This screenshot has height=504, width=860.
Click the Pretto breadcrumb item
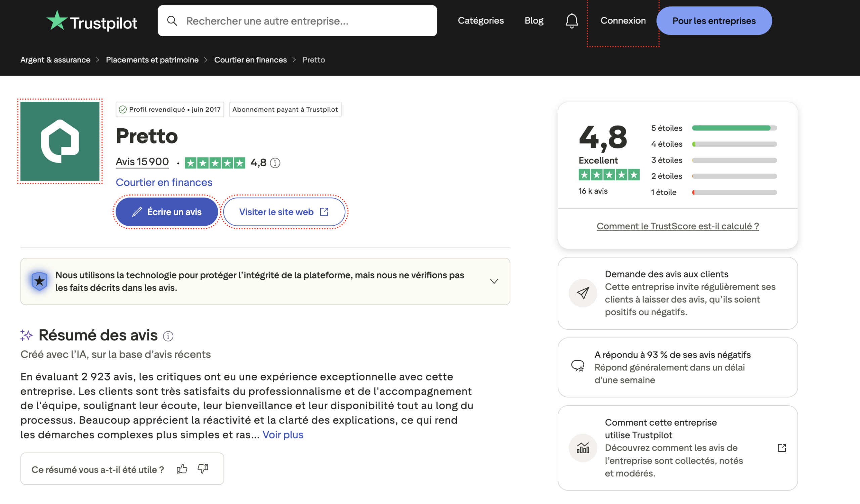tap(314, 60)
